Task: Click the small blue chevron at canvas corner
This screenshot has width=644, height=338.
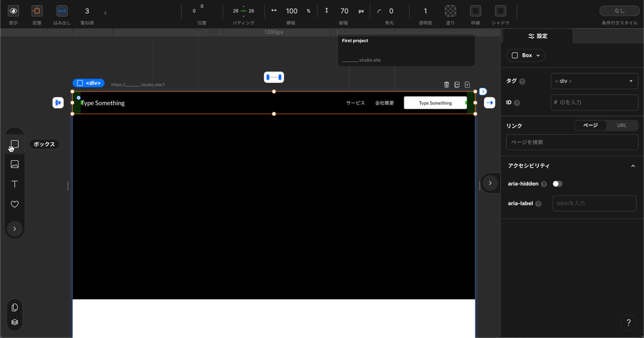Action: coord(483,92)
